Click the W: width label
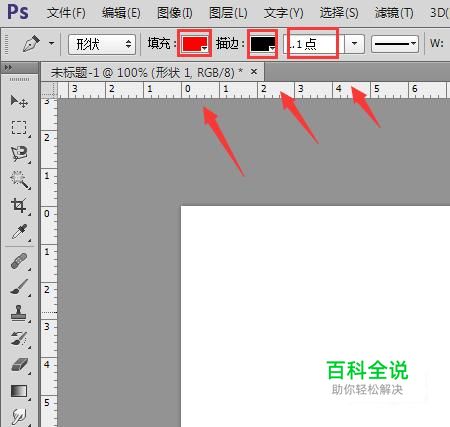 437,43
